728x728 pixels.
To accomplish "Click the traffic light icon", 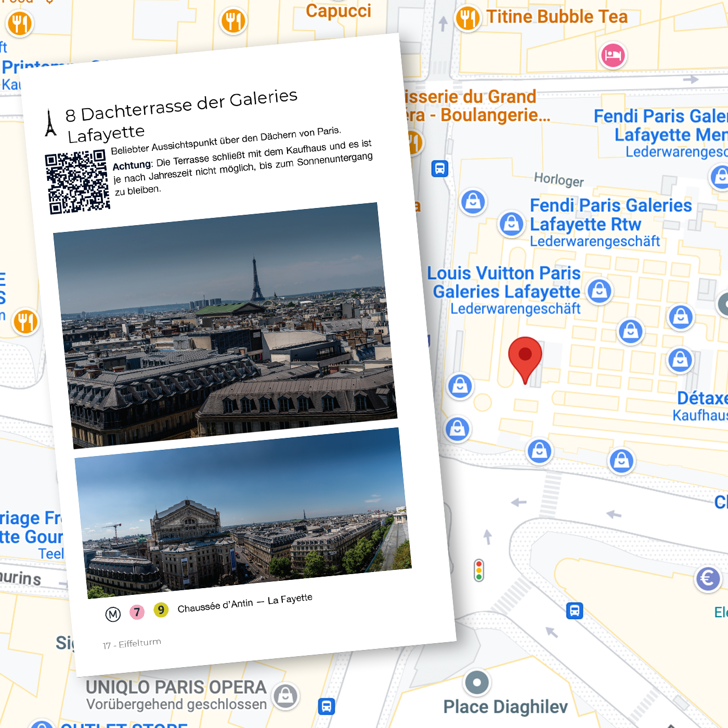I will click(479, 570).
